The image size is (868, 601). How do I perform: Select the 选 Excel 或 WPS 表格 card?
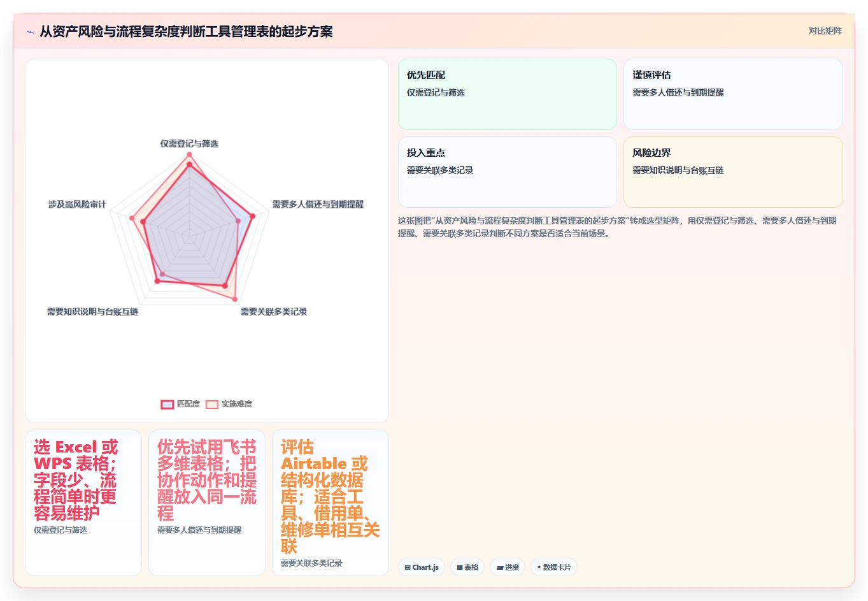83,503
